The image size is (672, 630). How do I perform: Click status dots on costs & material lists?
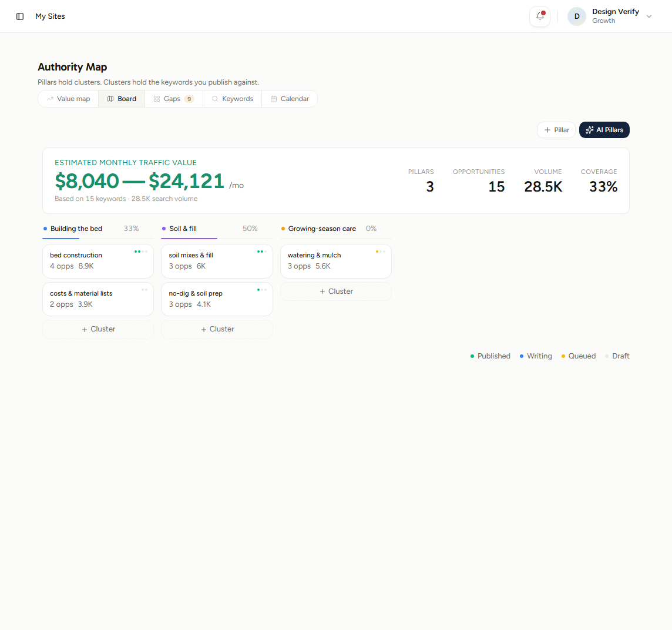[145, 290]
